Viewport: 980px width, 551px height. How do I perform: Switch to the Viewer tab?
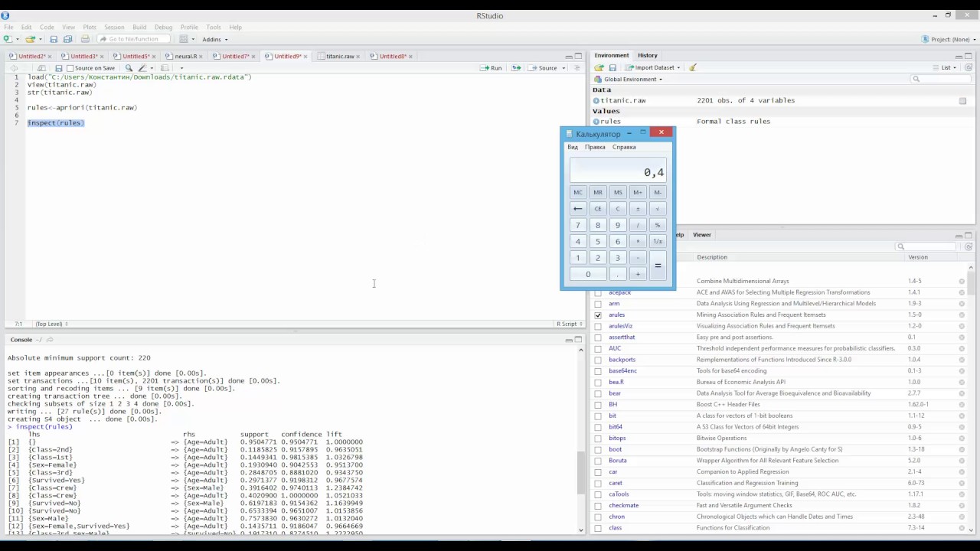702,235
